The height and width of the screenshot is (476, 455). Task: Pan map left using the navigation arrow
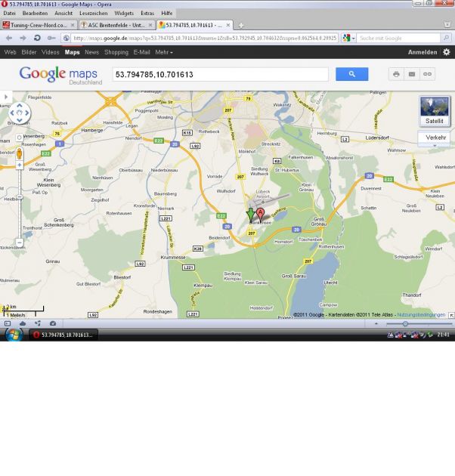(x=12, y=113)
